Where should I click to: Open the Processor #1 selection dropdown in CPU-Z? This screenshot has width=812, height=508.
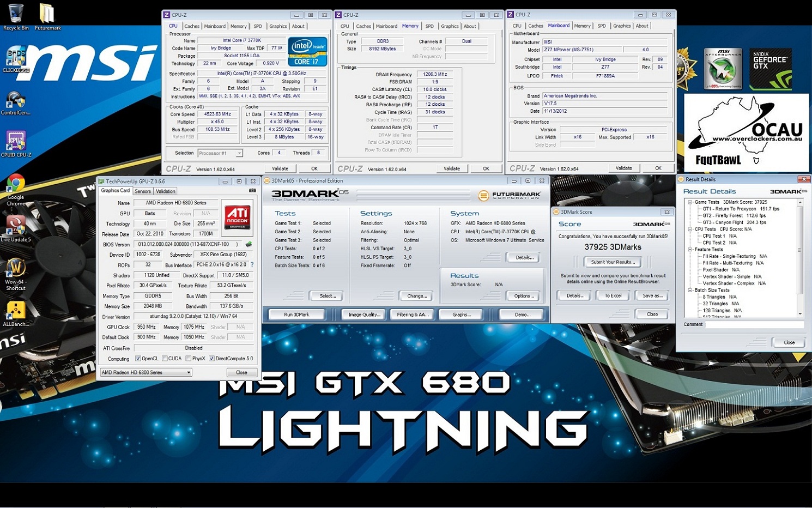[220, 153]
